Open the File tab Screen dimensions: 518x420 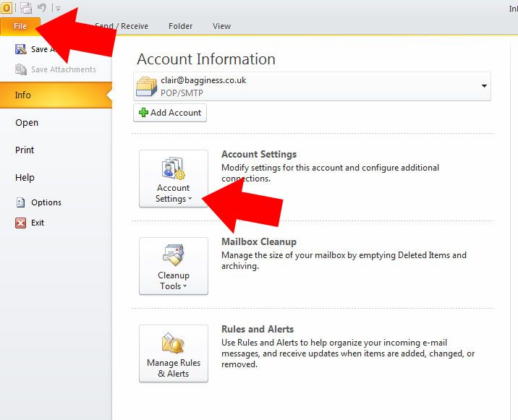point(20,26)
